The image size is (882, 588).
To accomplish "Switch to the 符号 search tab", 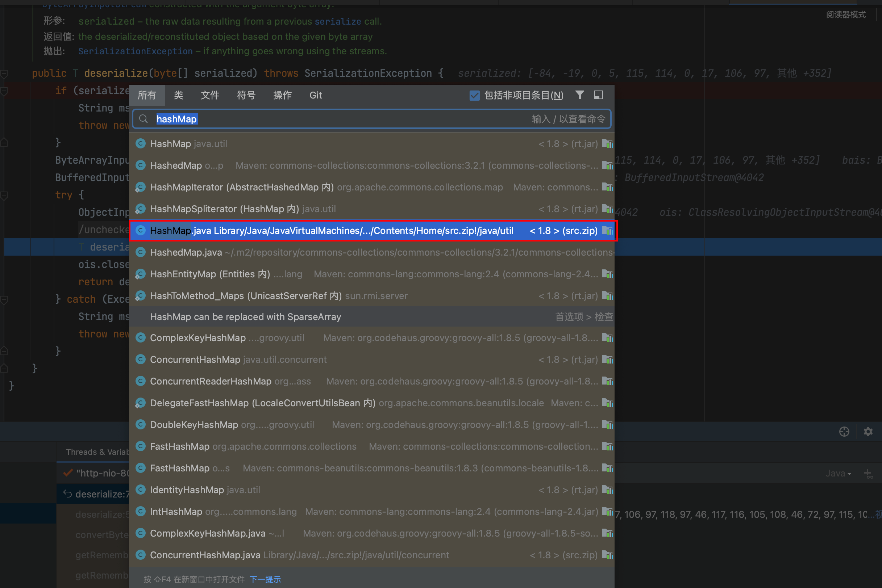I will tap(246, 95).
